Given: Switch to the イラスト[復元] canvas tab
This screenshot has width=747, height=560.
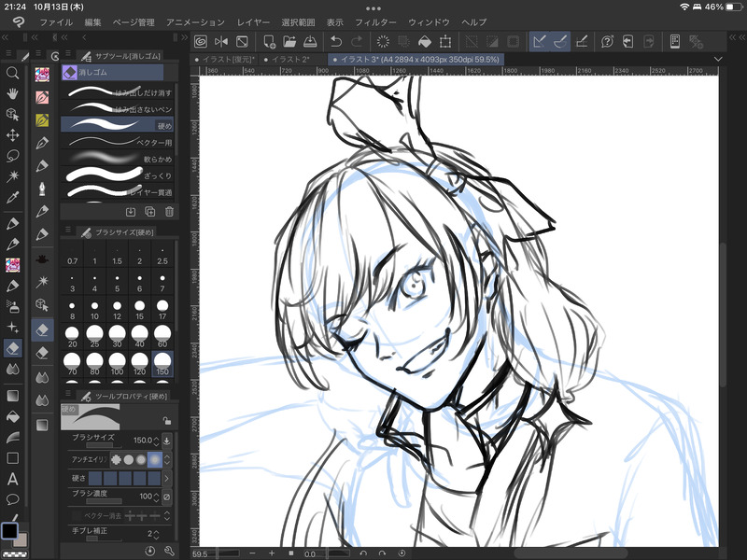Looking at the screenshot, I should click(226, 60).
